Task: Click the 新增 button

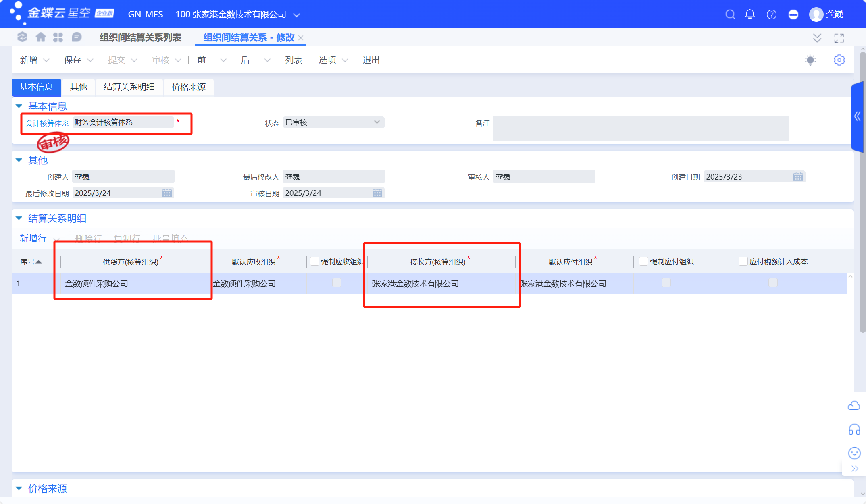Action: tap(29, 60)
